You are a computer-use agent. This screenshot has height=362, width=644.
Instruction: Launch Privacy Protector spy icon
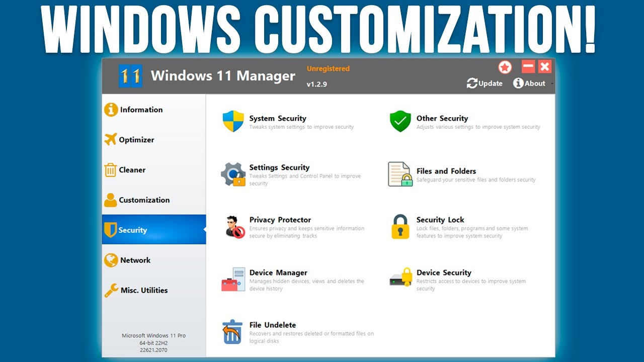point(235,227)
